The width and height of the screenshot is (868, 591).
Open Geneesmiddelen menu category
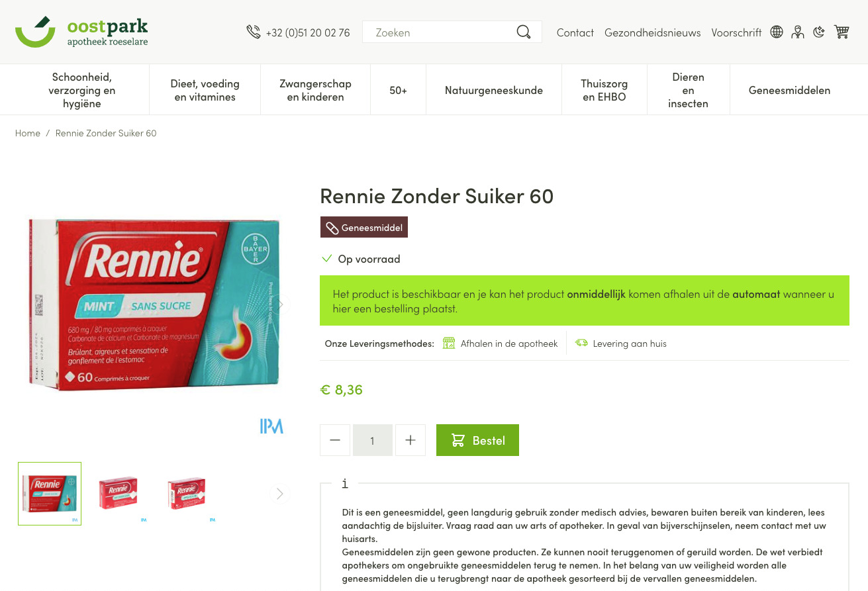tap(789, 90)
